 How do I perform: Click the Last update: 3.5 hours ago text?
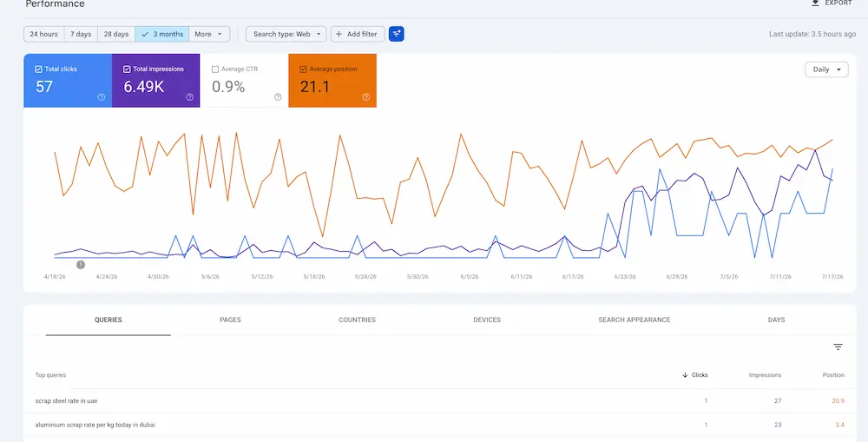[812, 34]
